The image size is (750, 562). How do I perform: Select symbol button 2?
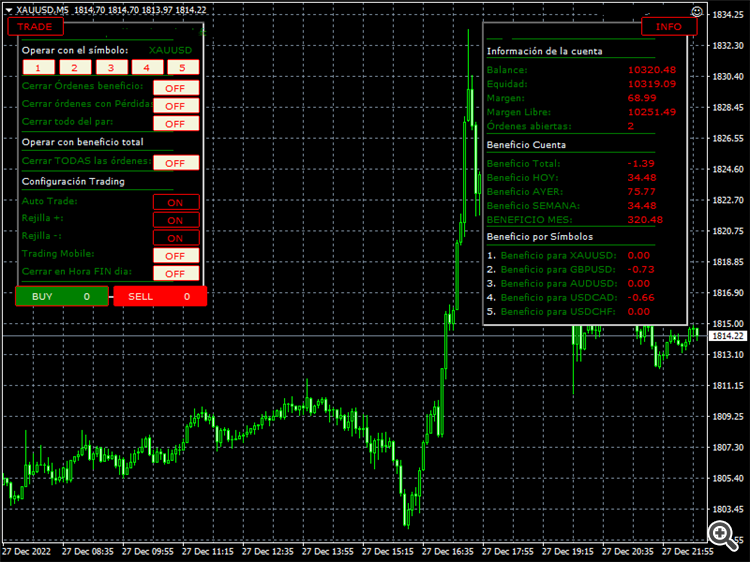[75, 67]
